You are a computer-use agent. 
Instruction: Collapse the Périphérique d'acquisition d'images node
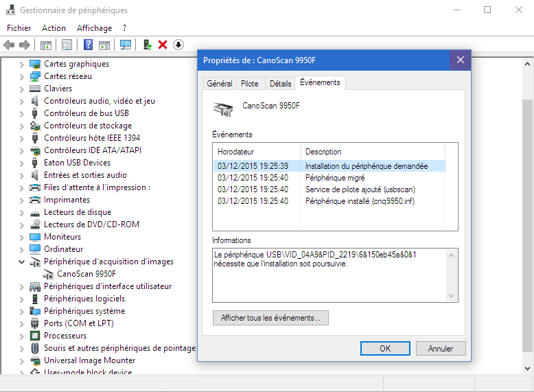tap(21, 262)
